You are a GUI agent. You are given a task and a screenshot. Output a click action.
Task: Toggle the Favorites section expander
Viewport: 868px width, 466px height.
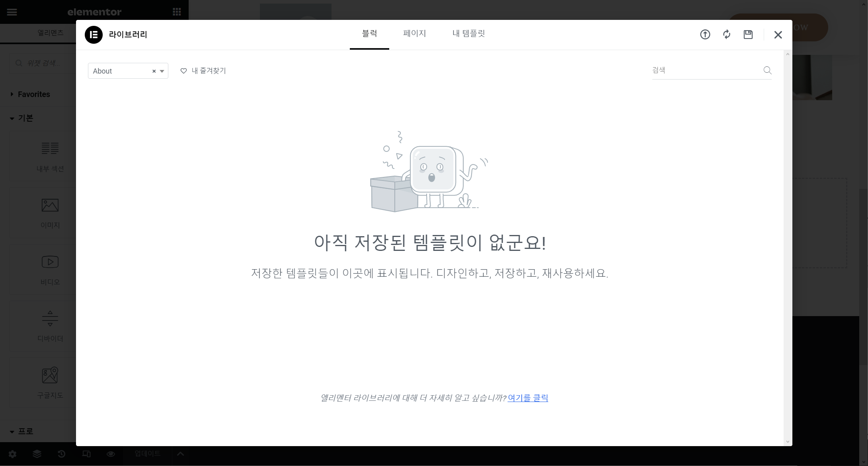coord(12,93)
